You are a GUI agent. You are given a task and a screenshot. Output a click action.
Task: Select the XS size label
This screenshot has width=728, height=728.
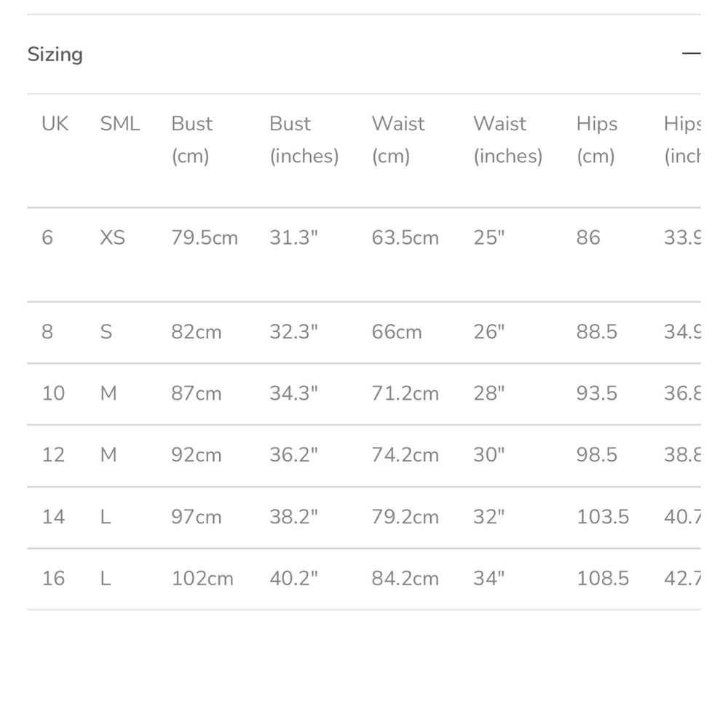point(113,237)
